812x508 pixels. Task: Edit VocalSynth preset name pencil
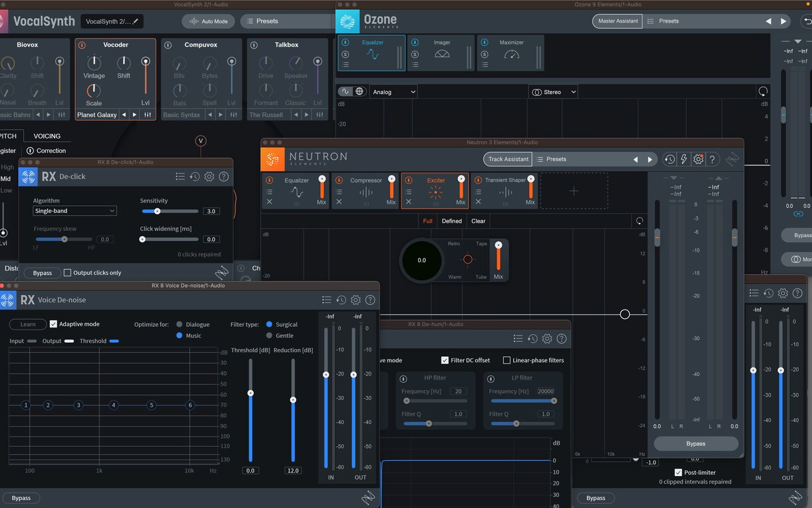click(136, 21)
